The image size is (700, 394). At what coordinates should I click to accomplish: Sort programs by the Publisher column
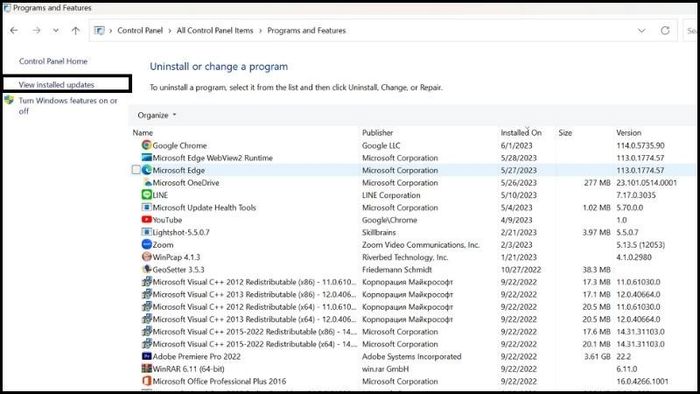(378, 133)
